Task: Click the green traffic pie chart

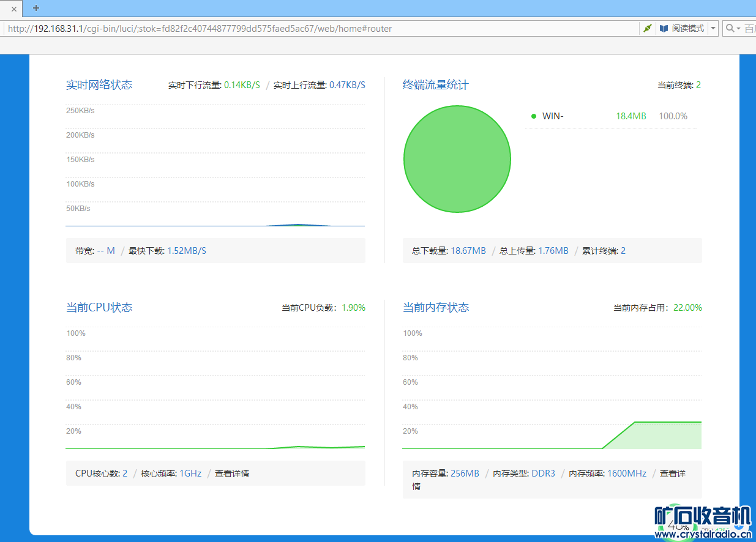Action: pos(457,159)
